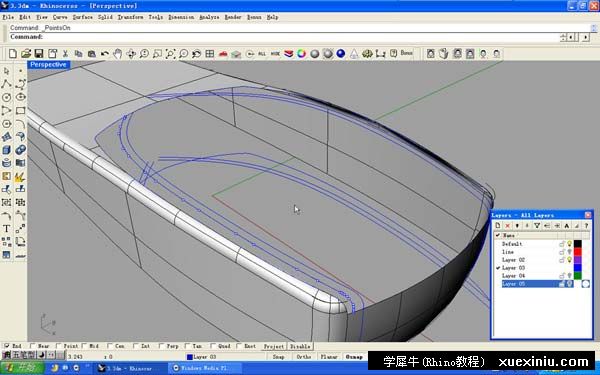Screen dimensions: 600x375
Task: Toggle Layer 02 light bulb visibility
Action: coord(569,260)
